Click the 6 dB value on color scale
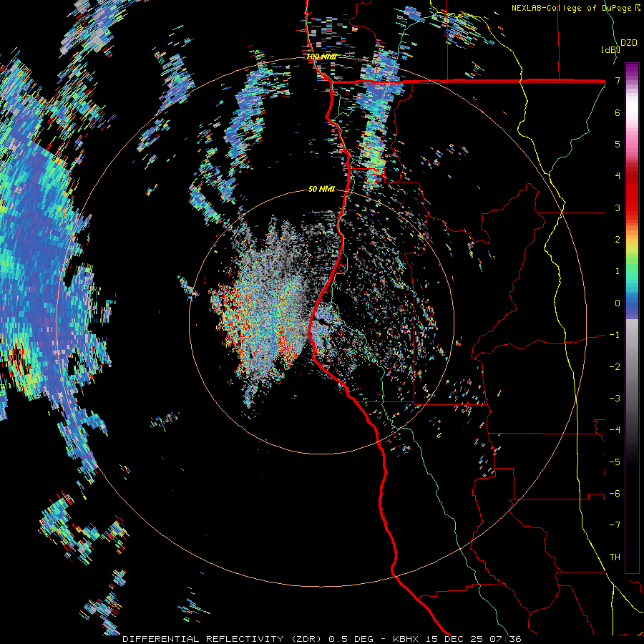Image resolution: width=644 pixels, height=644 pixels. (618, 112)
